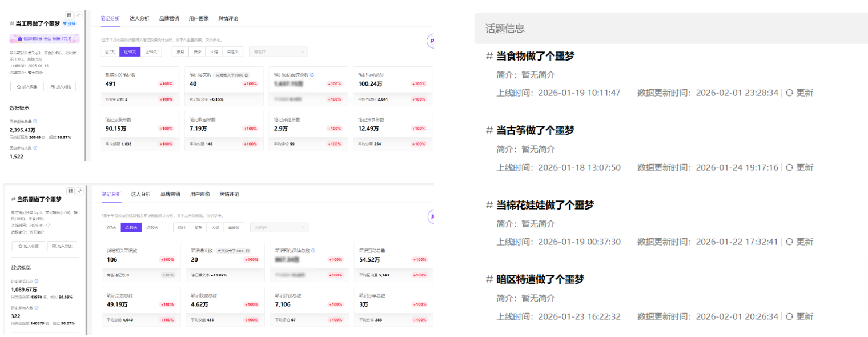The height and width of the screenshot is (337, 868).
Task: Open the 当古筝做了个噩梦 topic title
Action: 535,130
